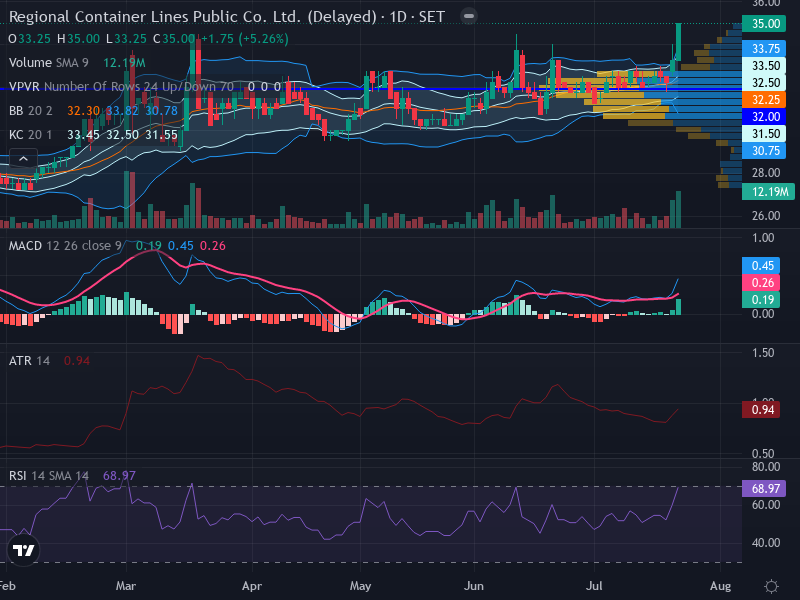Click the Jun label on time axis
Screen dimensions: 800x600
(x=473, y=586)
